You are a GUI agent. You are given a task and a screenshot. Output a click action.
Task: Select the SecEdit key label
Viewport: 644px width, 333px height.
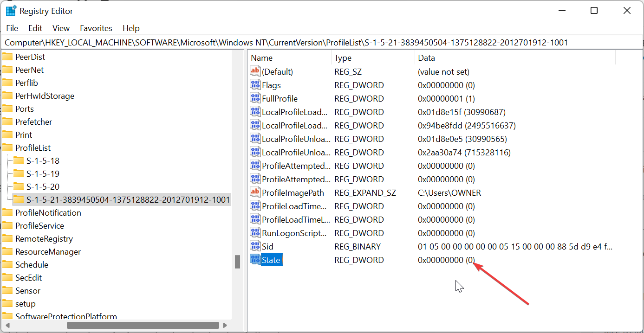[x=28, y=278]
